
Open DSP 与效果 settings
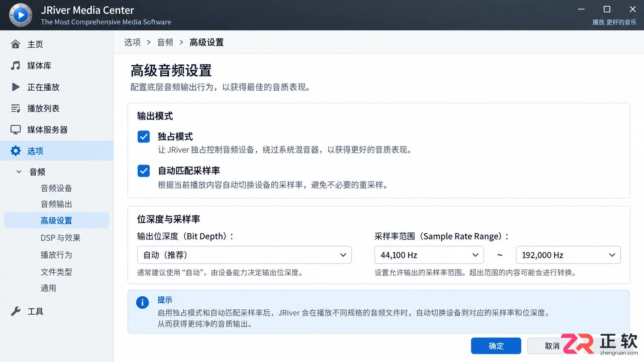pyautogui.click(x=60, y=238)
